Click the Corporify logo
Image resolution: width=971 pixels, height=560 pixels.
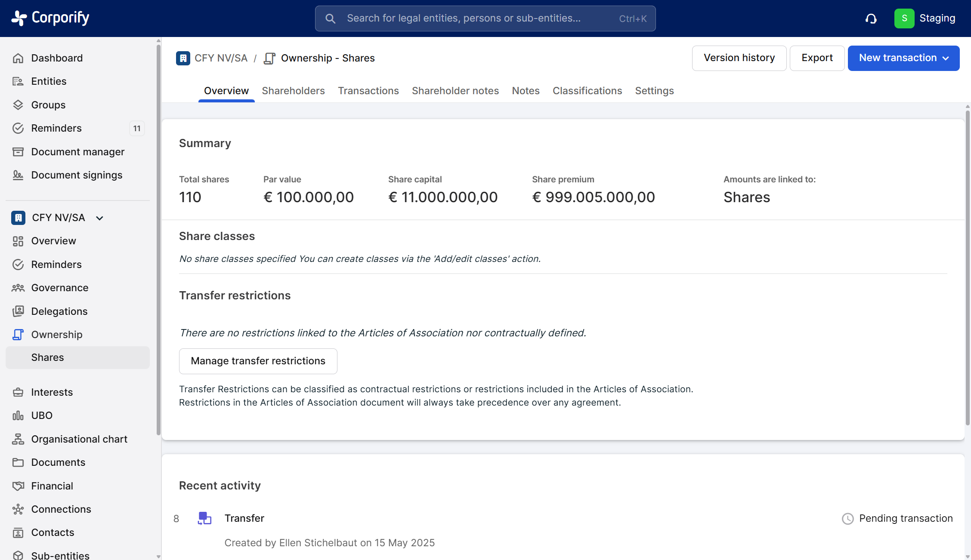point(50,18)
